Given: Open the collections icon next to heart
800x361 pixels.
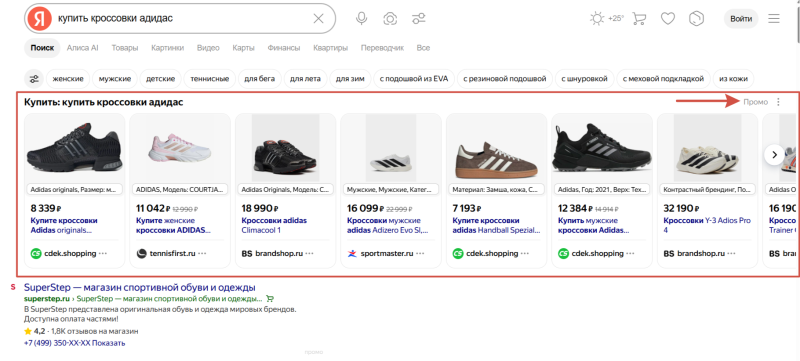Looking at the screenshot, I should [696, 19].
